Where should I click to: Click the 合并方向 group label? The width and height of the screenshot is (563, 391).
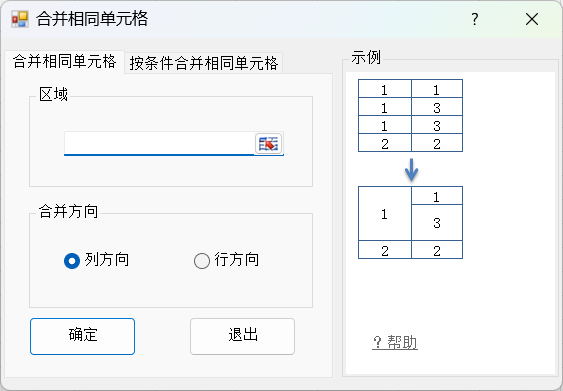(68, 211)
